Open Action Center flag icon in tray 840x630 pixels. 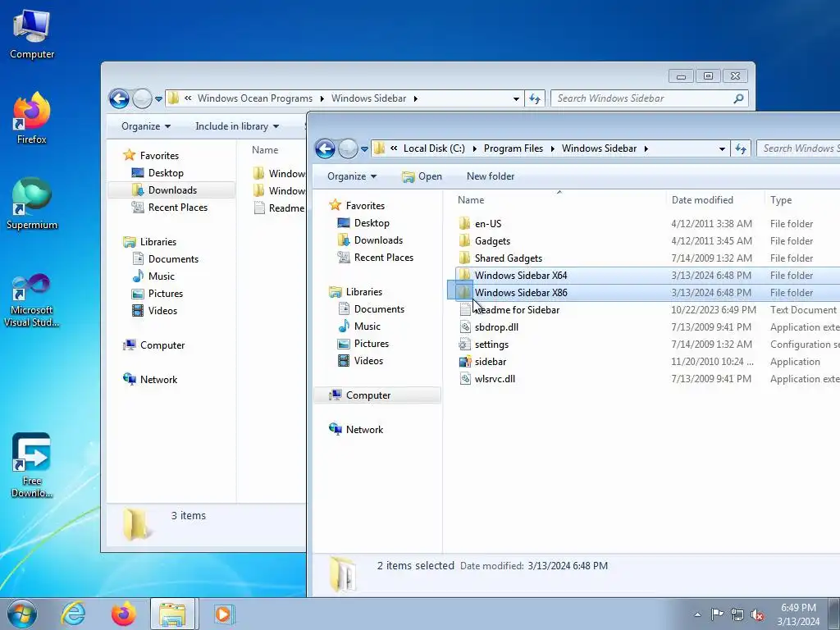pyautogui.click(x=717, y=614)
